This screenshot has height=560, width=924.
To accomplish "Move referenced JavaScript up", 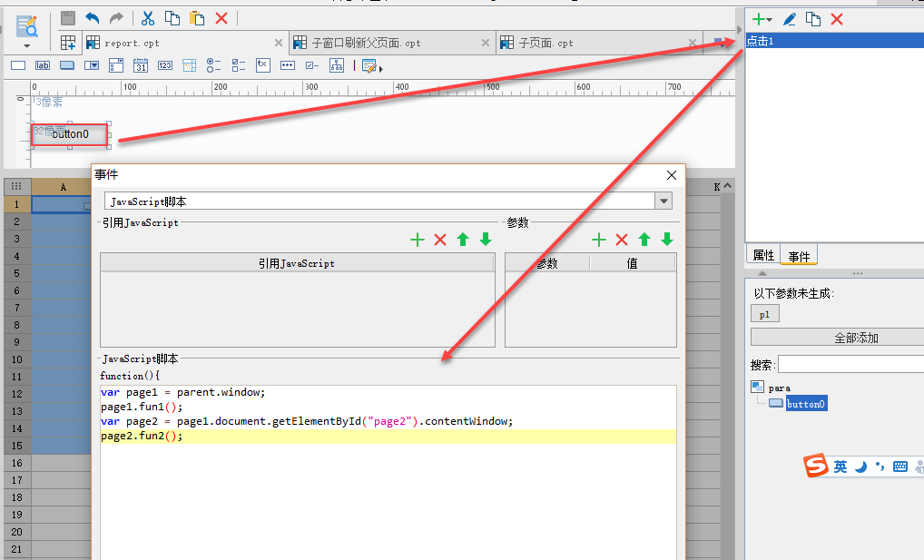I will coord(463,240).
